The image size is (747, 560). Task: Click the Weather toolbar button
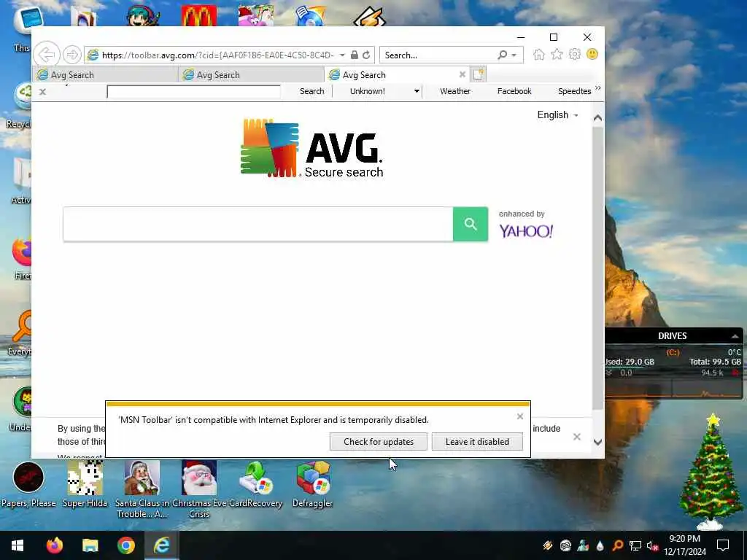455,91
